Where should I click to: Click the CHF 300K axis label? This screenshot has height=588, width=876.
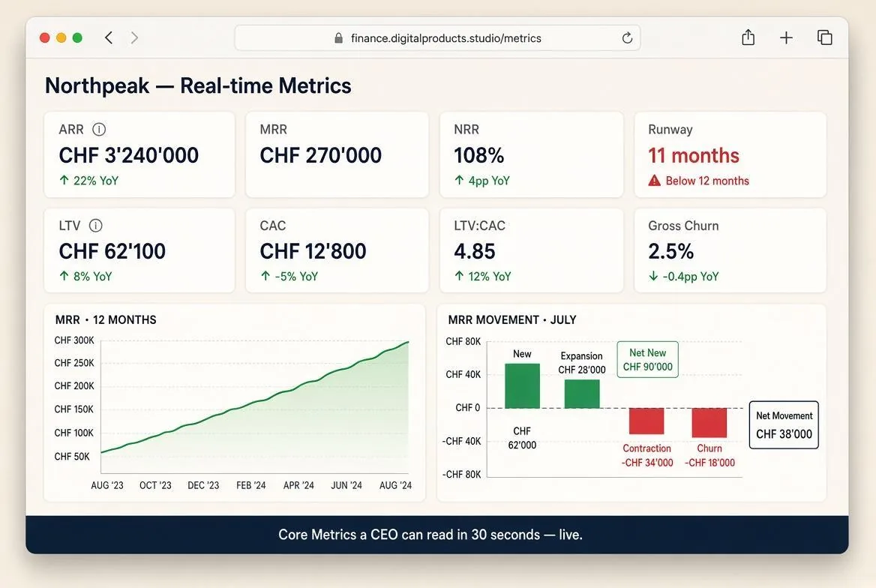pyautogui.click(x=74, y=340)
